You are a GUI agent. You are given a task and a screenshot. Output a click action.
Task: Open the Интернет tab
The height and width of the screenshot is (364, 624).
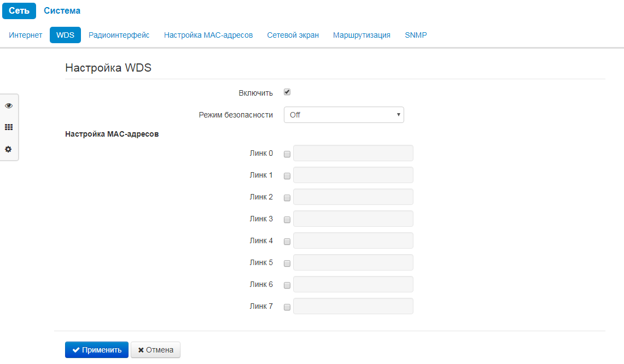26,35
